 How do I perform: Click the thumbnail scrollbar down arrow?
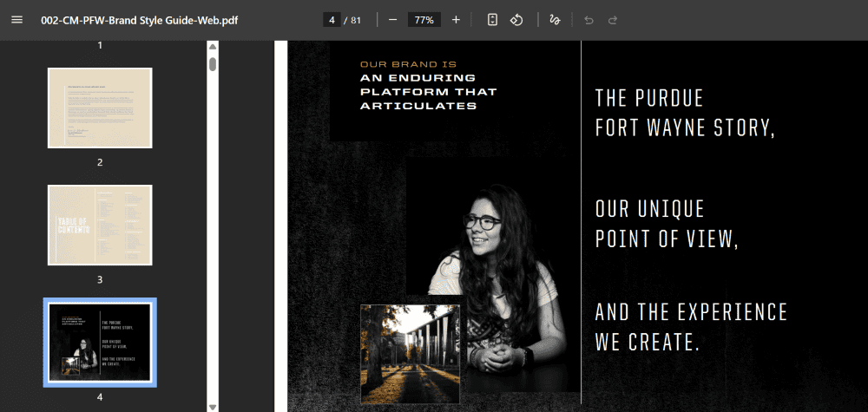tap(213, 407)
